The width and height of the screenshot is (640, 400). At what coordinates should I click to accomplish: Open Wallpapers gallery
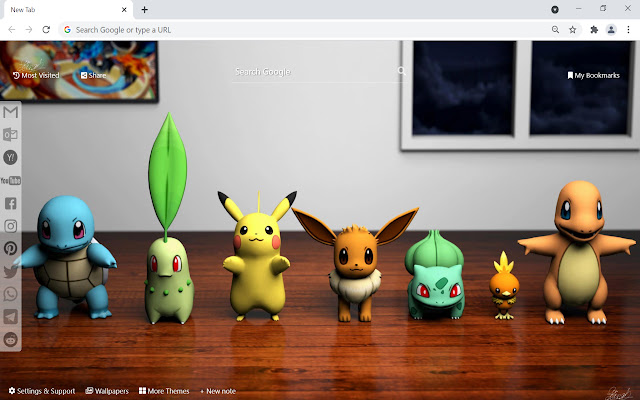(x=107, y=391)
